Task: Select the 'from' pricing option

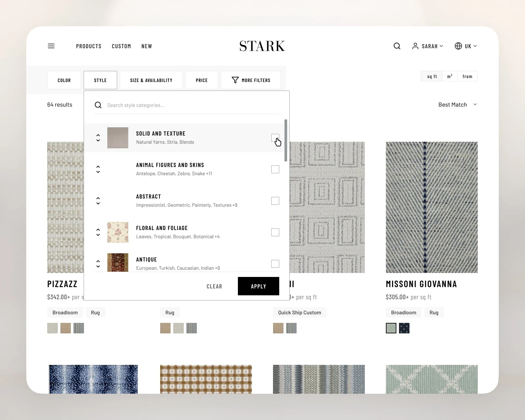Action: [x=468, y=76]
